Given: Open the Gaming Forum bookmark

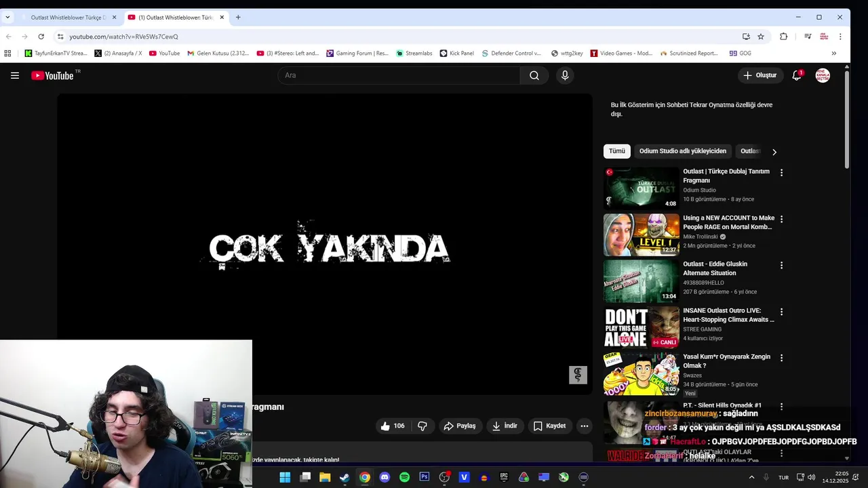Looking at the screenshot, I should (357, 53).
